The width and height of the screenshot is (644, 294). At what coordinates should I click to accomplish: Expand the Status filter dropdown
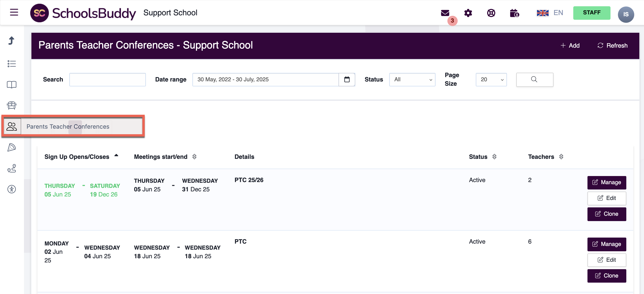point(412,79)
